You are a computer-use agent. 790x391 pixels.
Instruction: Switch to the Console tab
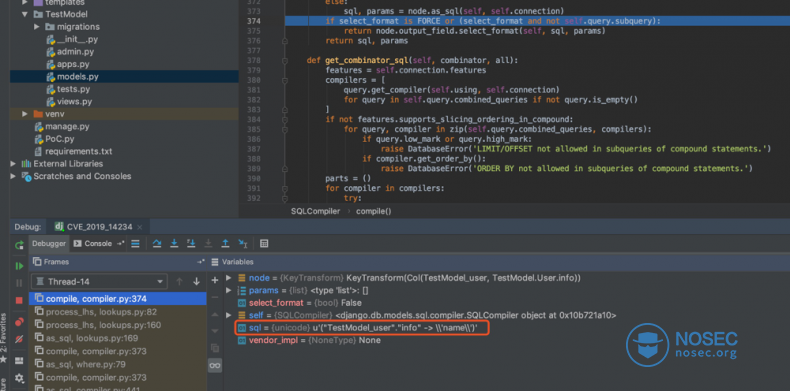98,243
